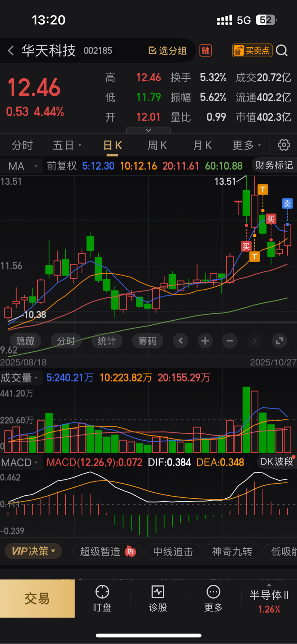Tap the blue 卖 sell marker
Viewport: 297px width, 644px height.
coord(287,204)
